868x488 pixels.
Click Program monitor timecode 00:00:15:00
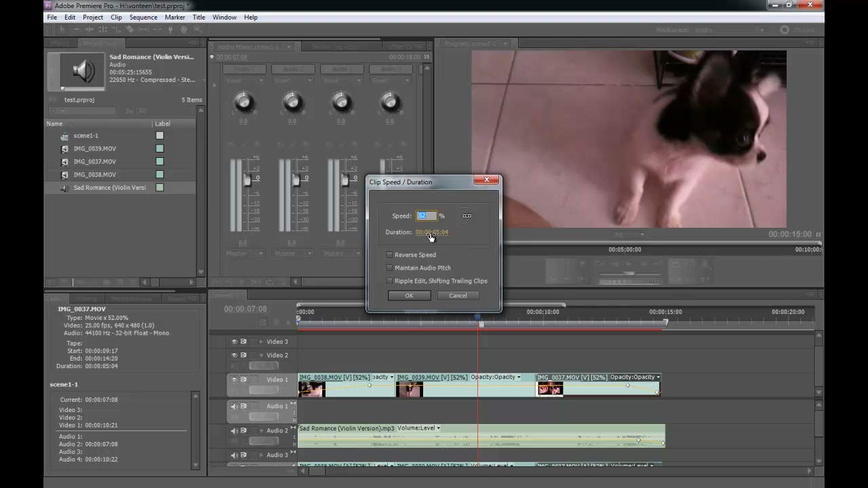point(790,234)
